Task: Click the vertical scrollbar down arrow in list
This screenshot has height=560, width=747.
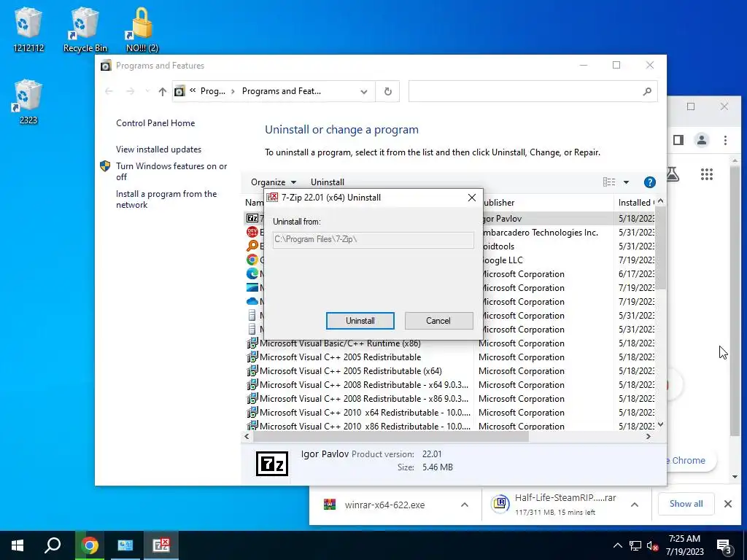Action: [660, 424]
